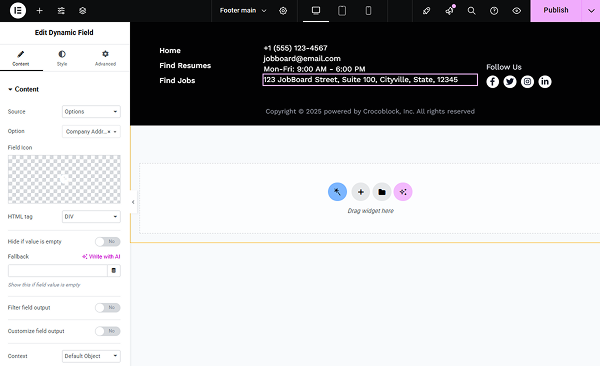This screenshot has height=366, width=600.
Task: Choose a Field Icon in placeholder area
Action: coord(64,179)
